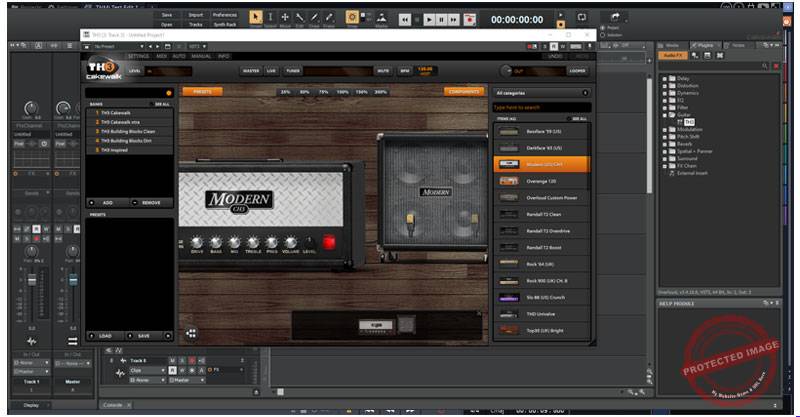Open Preferences from the control bar
This screenshot has width=800, height=417.
coord(224,15)
